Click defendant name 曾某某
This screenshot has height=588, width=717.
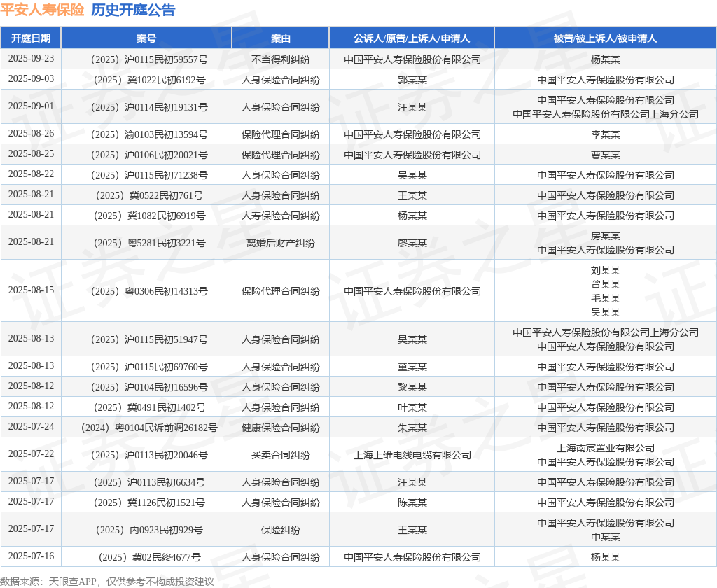click(x=606, y=284)
